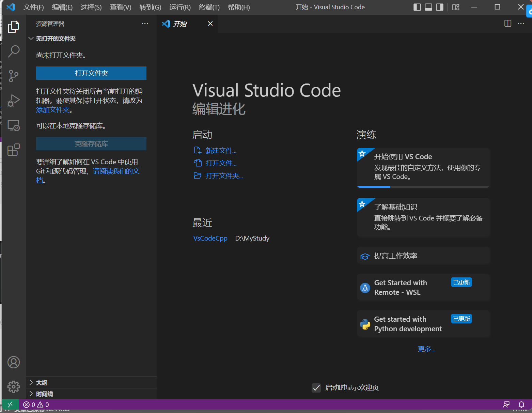Open the Remote Explorer view
The image size is (532, 413).
pos(14,125)
